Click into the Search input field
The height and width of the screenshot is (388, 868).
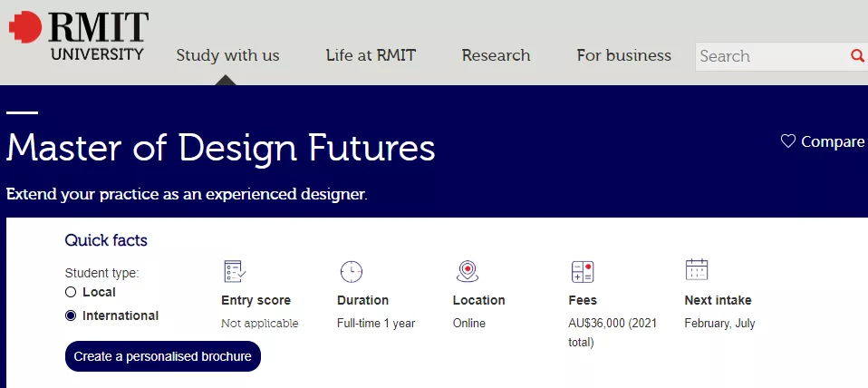770,56
